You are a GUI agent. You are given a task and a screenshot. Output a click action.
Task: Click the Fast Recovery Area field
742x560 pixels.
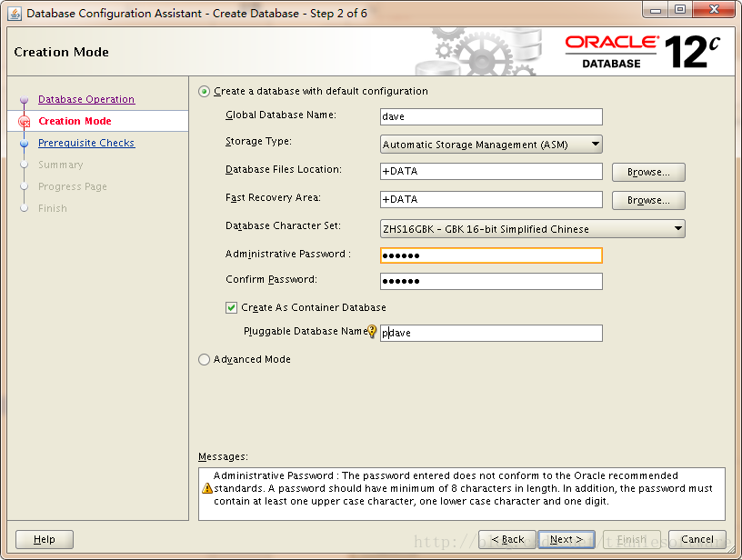point(491,200)
